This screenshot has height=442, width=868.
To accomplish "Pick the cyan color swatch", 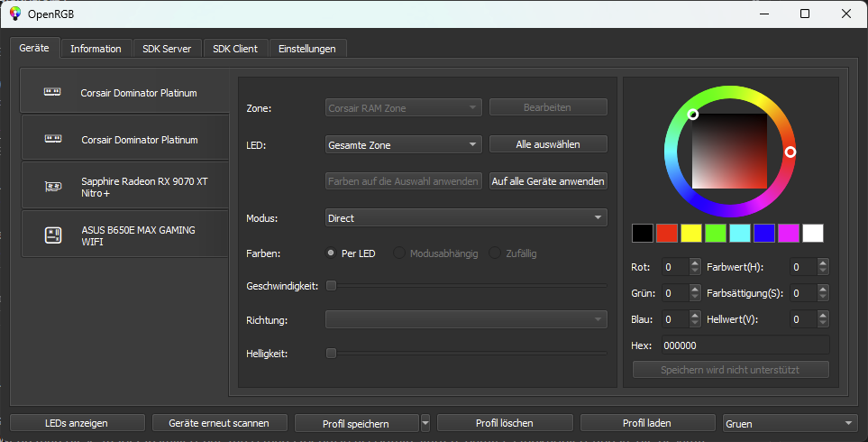I will 740,234.
